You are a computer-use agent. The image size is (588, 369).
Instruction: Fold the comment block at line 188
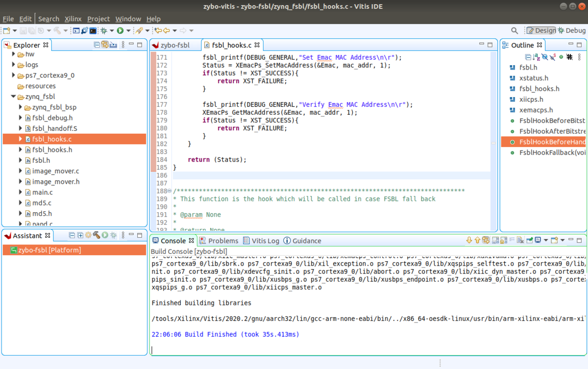[170, 191]
